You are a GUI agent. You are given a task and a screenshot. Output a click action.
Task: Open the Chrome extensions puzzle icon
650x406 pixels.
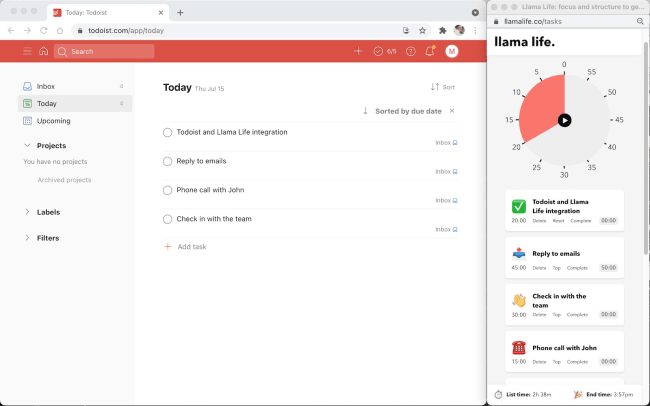442,30
